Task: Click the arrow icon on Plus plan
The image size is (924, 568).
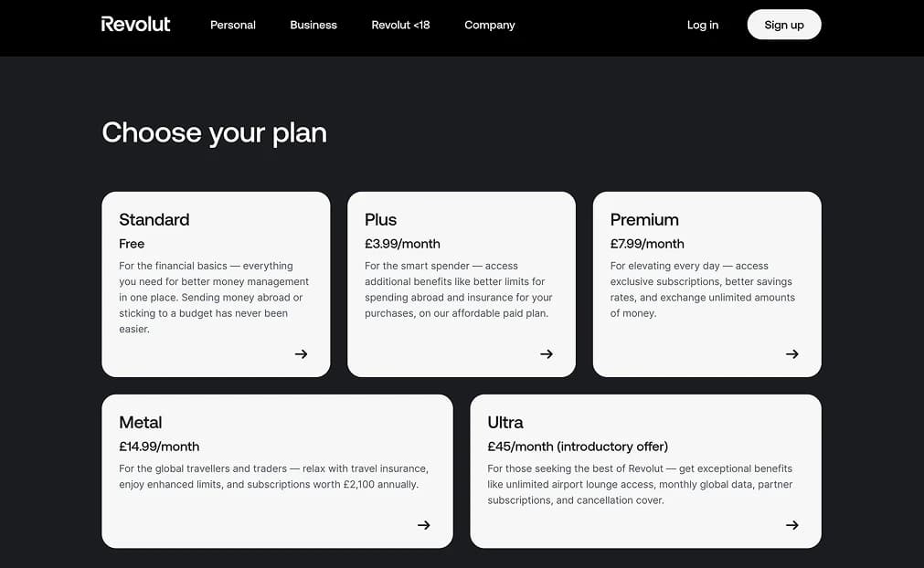Action: click(x=547, y=354)
